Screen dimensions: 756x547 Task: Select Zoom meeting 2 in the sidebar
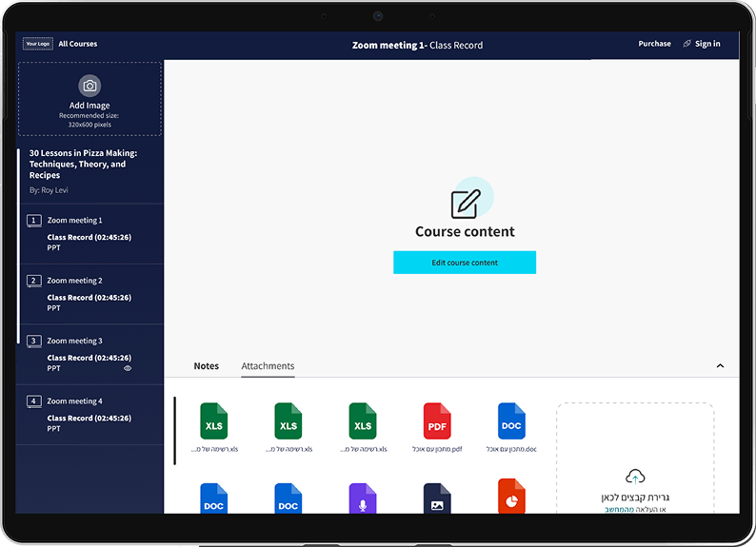(74, 281)
